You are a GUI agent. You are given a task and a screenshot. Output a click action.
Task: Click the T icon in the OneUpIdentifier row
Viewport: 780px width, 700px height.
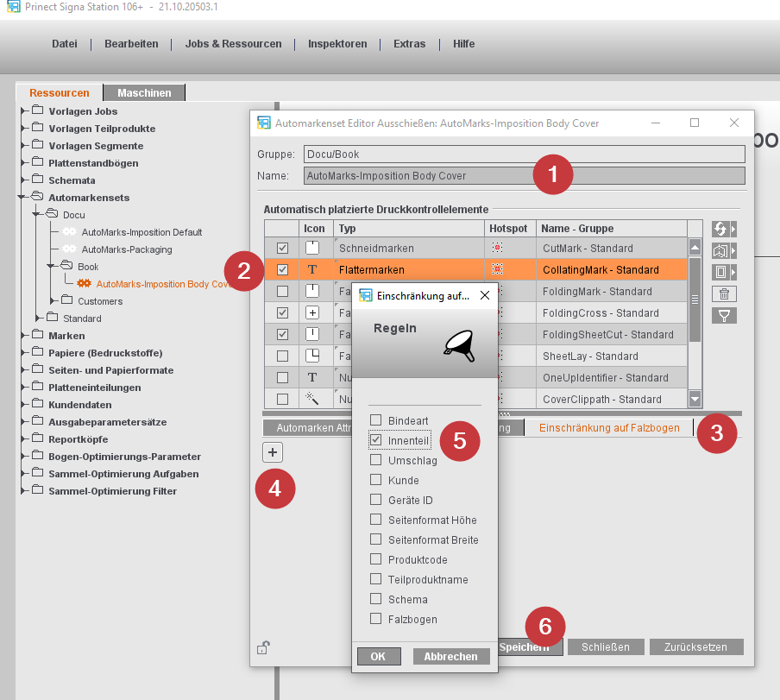coord(311,377)
